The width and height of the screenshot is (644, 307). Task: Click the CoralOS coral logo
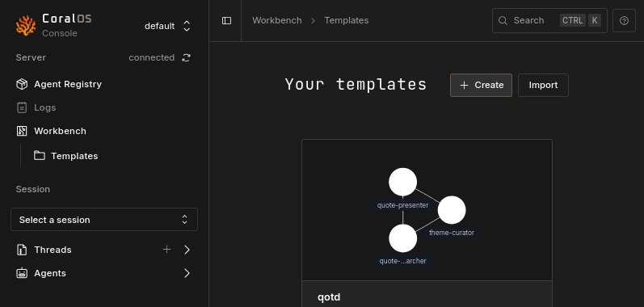26,26
